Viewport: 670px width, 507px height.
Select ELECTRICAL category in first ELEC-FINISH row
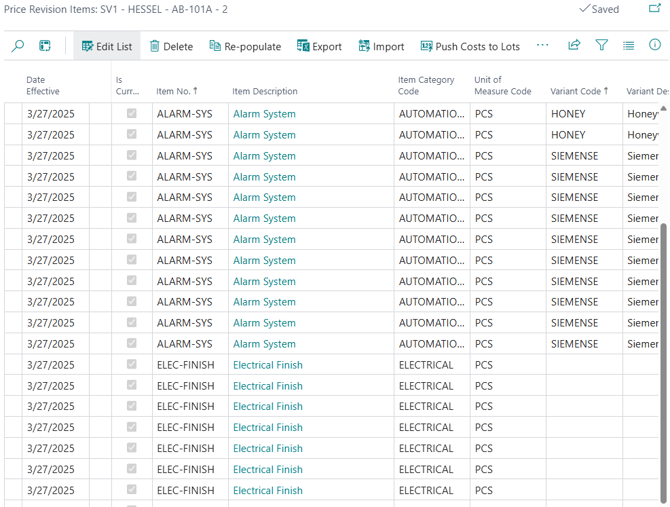[426, 365]
